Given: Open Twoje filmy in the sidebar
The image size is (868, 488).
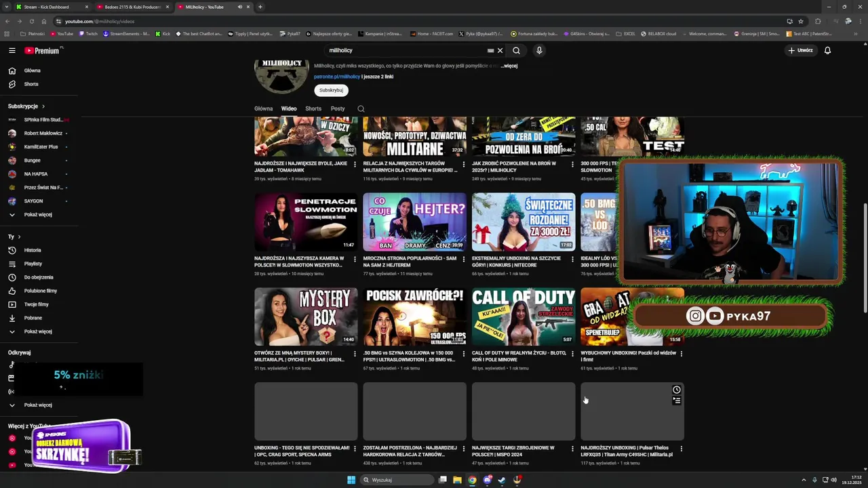Looking at the screenshot, I should pyautogui.click(x=37, y=304).
